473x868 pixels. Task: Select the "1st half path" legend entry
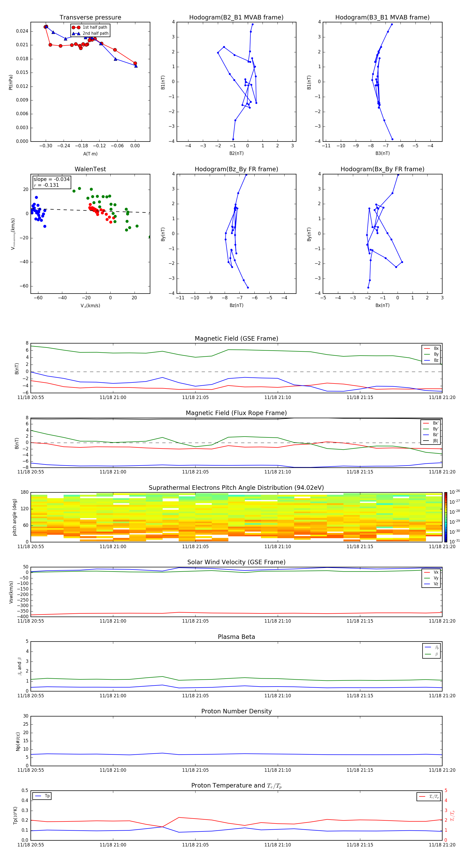(x=90, y=27)
